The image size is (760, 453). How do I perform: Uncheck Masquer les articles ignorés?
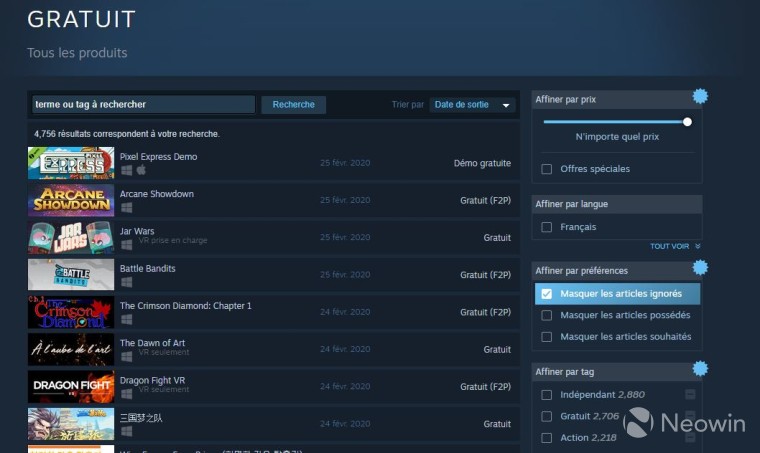click(x=546, y=294)
